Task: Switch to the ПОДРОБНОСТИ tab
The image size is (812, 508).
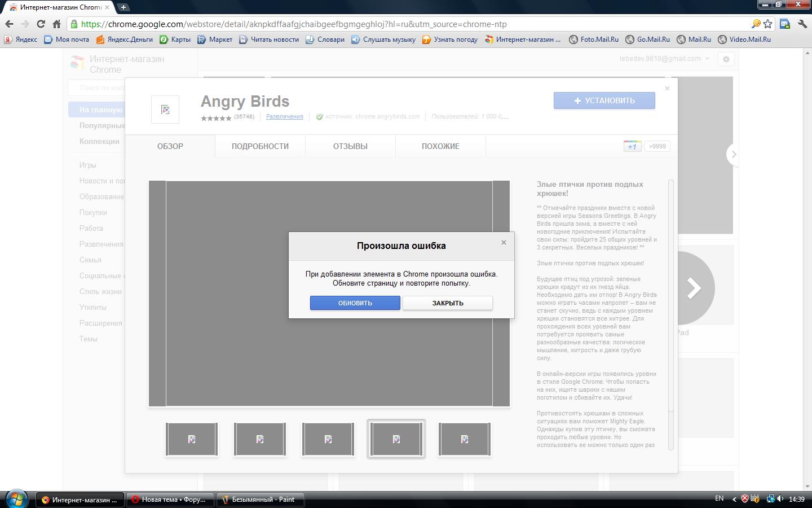Action: [x=260, y=146]
